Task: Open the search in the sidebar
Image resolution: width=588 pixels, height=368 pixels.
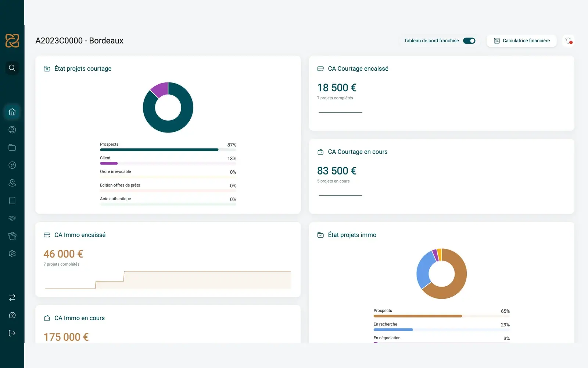Action: pos(12,68)
